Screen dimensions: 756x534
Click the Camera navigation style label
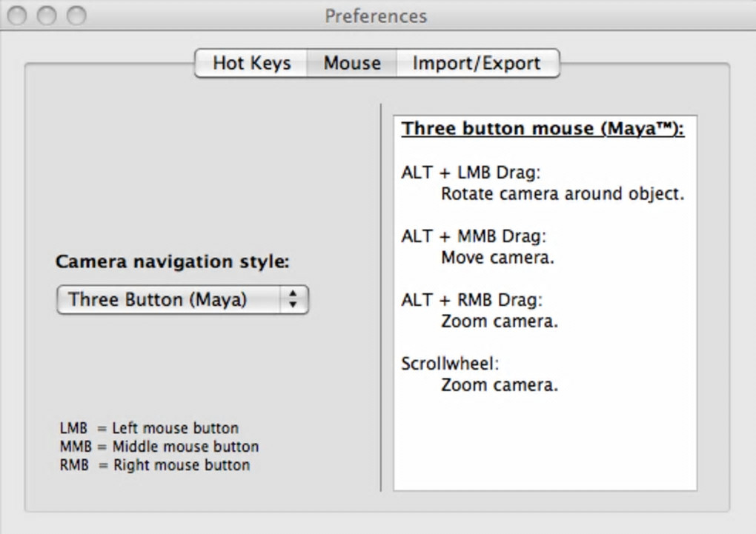pos(173,261)
